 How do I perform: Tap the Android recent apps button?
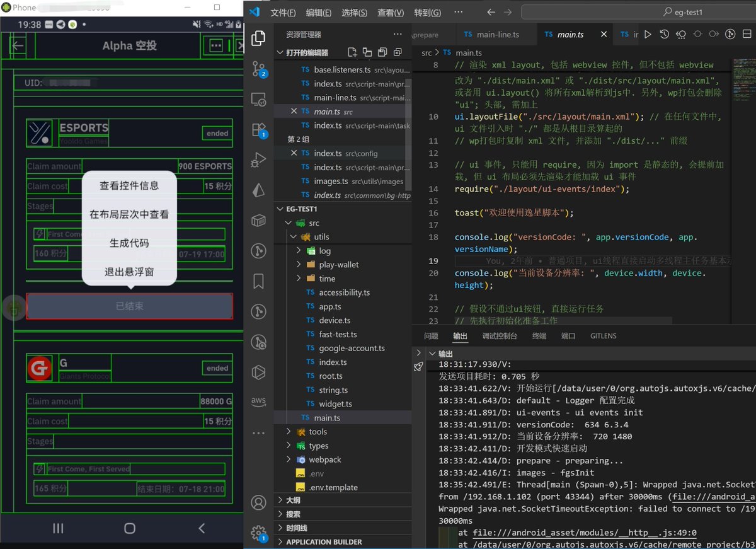pyautogui.click(x=58, y=528)
